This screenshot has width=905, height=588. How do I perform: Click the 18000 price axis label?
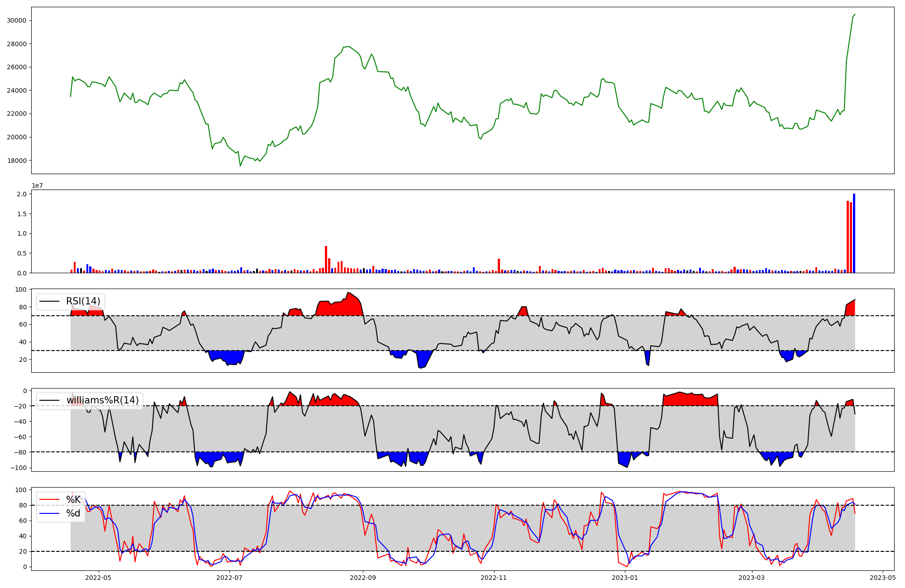[17, 161]
